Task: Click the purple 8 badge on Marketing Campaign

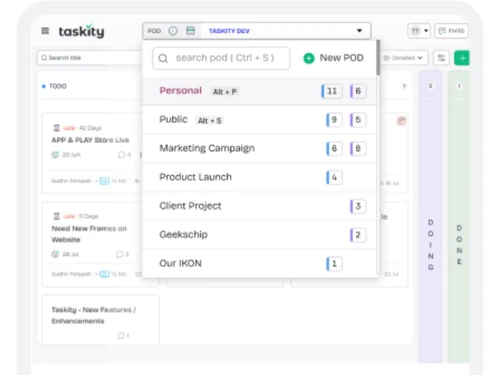Action: click(358, 148)
